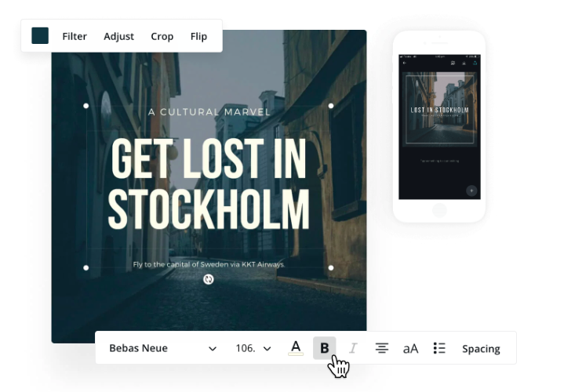Tap the download icon in the phone app

click(x=464, y=63)
